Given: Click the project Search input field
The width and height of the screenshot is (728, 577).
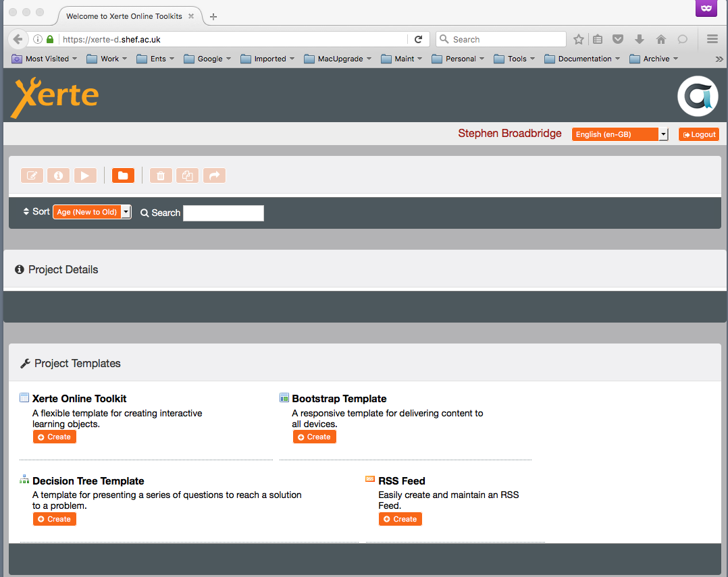Looking at the screenshot, I should point(224,213).
